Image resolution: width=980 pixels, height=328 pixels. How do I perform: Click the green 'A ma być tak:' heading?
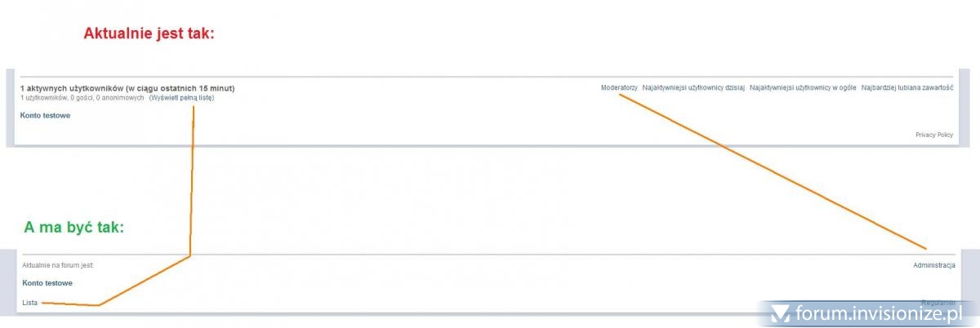point(73,228)
